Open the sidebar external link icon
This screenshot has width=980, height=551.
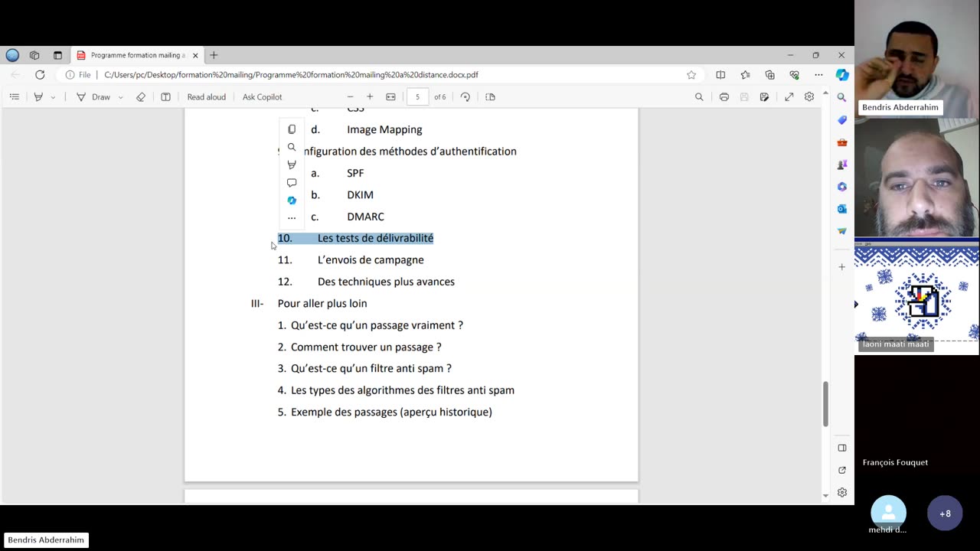(x=842, y=470)
